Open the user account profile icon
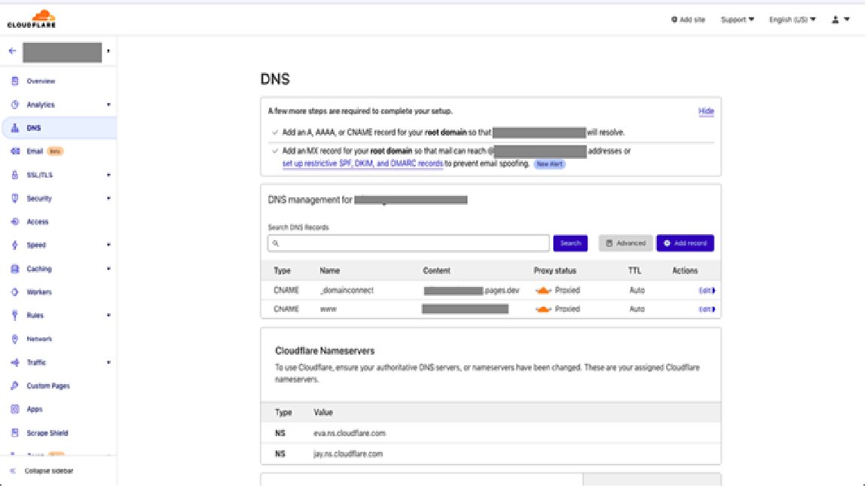Image resolution: width=868 pixels, height=488 pixels. click(x=836, y=20)
